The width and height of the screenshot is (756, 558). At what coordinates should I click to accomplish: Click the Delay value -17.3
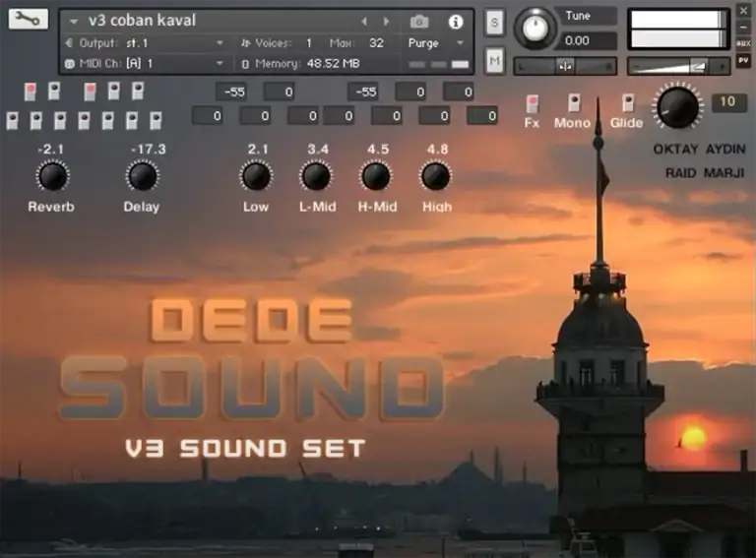tap(148, 149)
